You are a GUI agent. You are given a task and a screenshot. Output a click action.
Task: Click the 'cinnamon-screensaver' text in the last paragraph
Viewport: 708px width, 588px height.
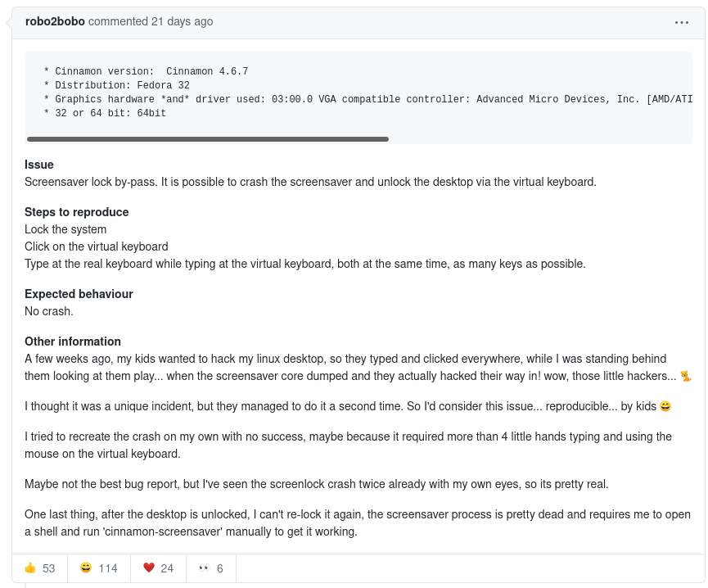(x=163, y=531)
